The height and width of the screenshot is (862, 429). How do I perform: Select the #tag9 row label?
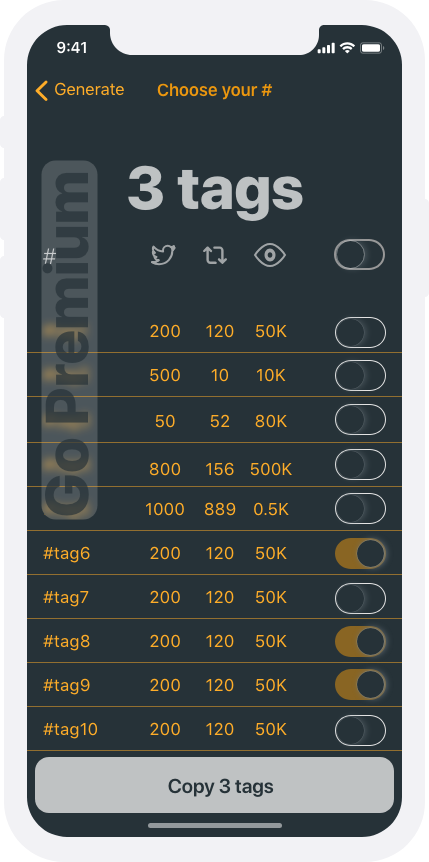coord(67,686)
